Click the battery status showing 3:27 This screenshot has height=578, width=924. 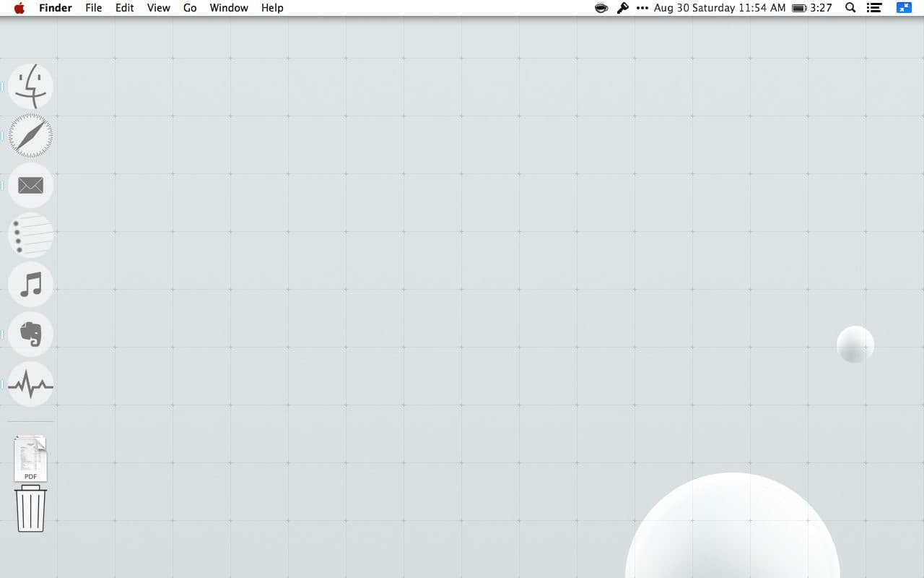click(811, 8)
